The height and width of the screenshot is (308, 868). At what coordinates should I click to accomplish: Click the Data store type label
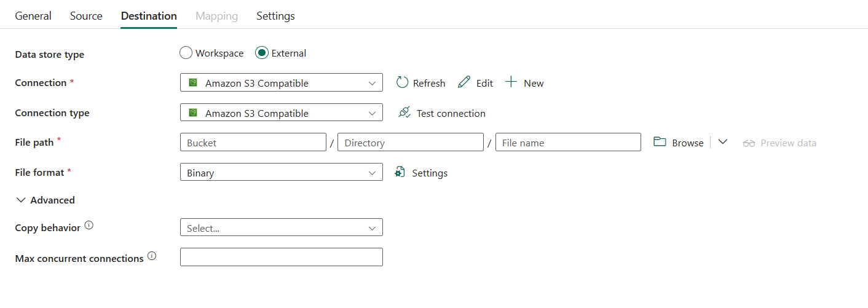tap(50, 54)
